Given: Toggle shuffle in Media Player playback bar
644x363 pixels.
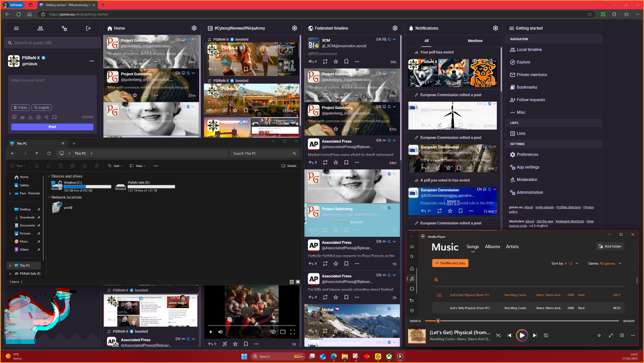Looking at the screenshot, I should coord(498,335).
